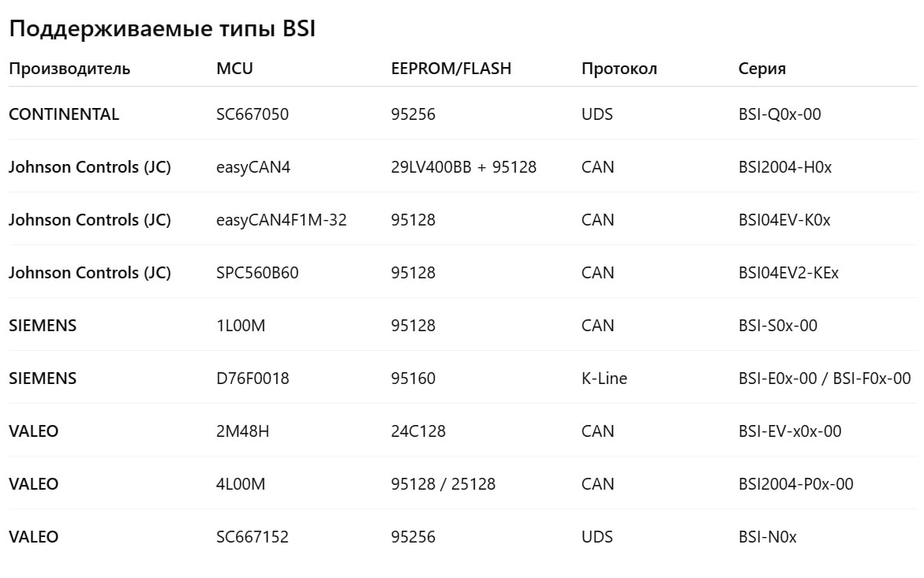Select the BSI04EV2-KEx series cell
This screenshot has height=578, width=924.
pos(788,273)
